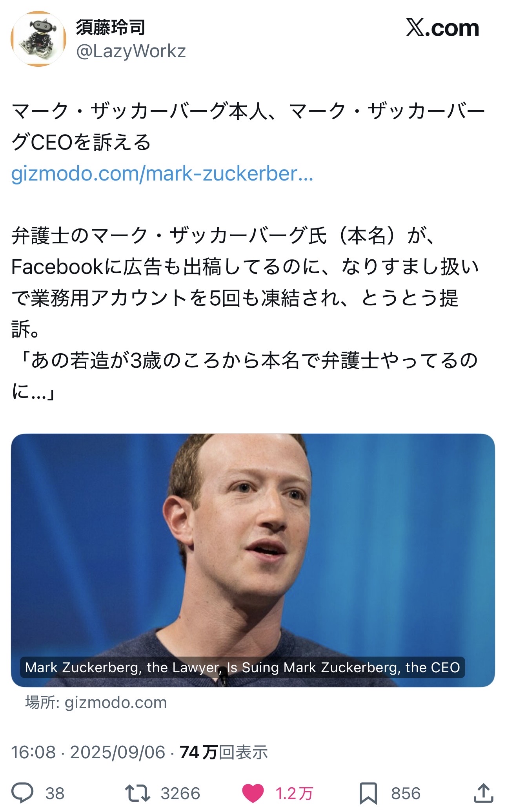The image size is (506, 812).
Task: Show the 3266 reposts count
Action: point(180,794)
